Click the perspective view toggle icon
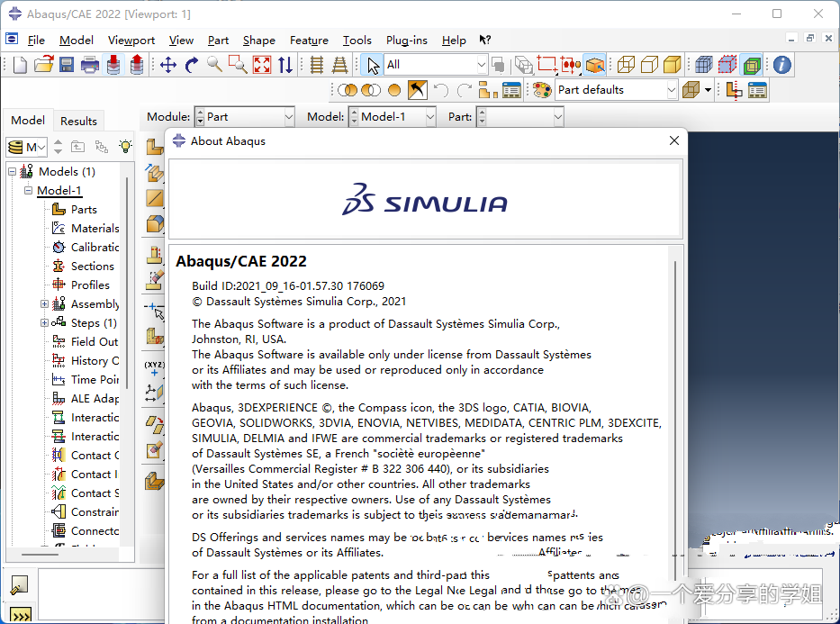This screenshot has height=624, width=840. [x=339, y=66]
